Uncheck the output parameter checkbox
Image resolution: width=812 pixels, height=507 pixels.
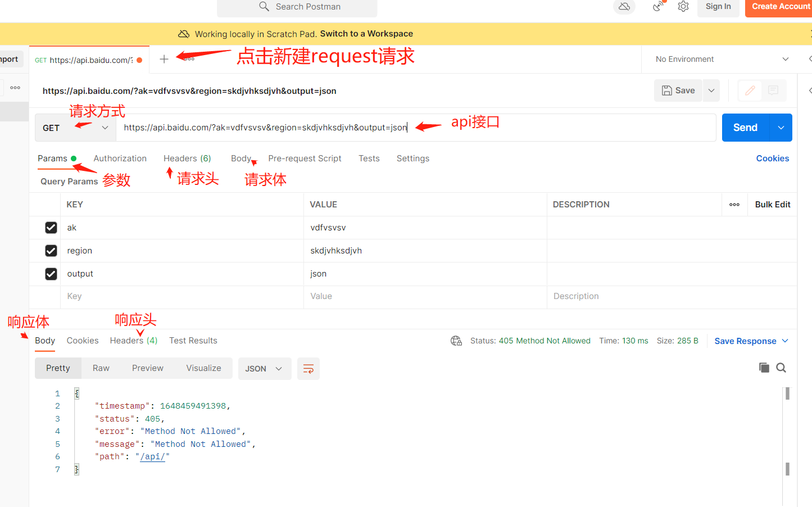pos(51,274)
